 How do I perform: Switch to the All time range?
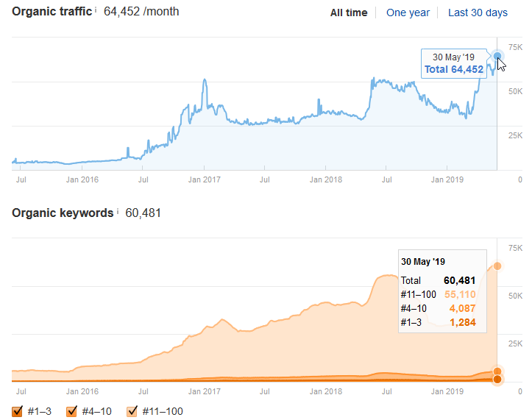pos(349,13)
